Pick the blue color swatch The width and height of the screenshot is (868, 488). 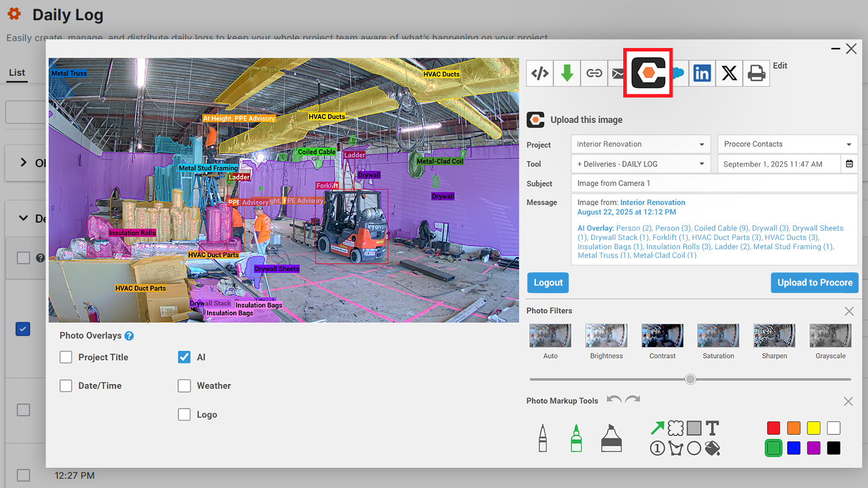click(794, 448)
